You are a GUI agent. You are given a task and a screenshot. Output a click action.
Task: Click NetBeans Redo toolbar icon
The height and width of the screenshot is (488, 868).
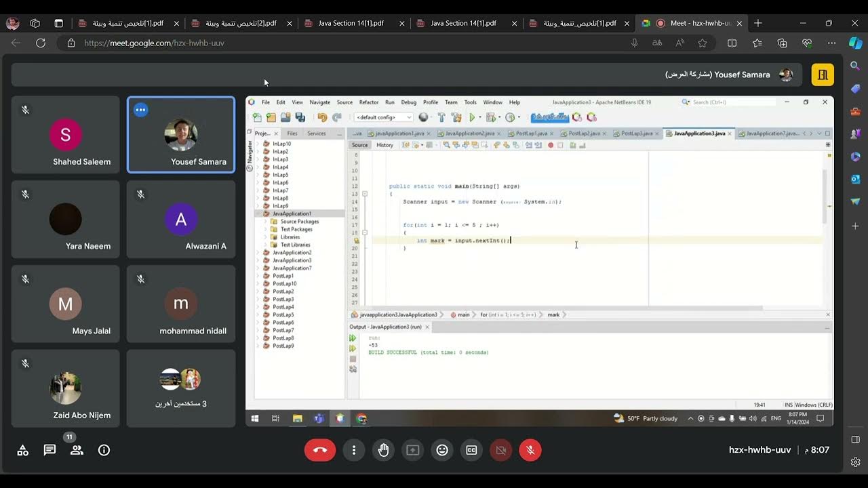(x=336, y=117)
